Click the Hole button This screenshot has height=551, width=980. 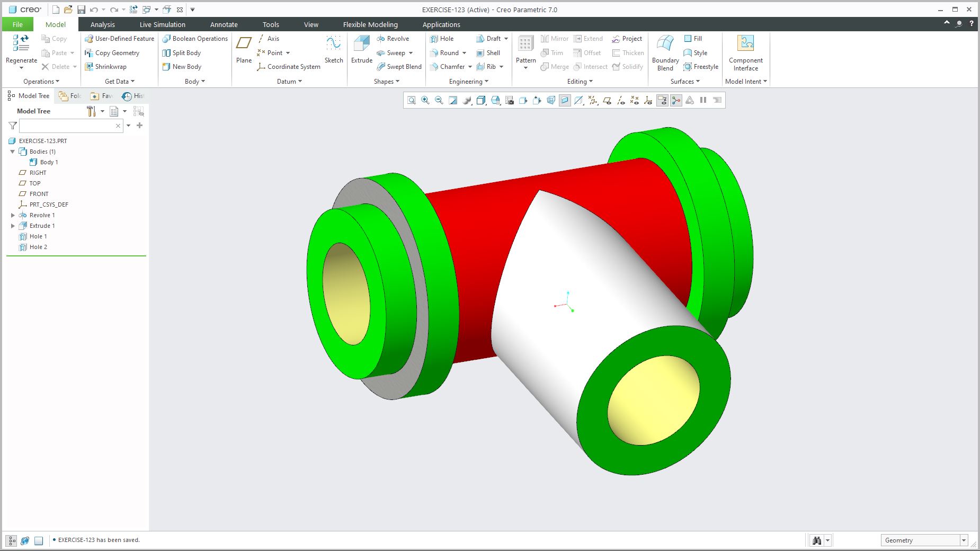[442, 39]
